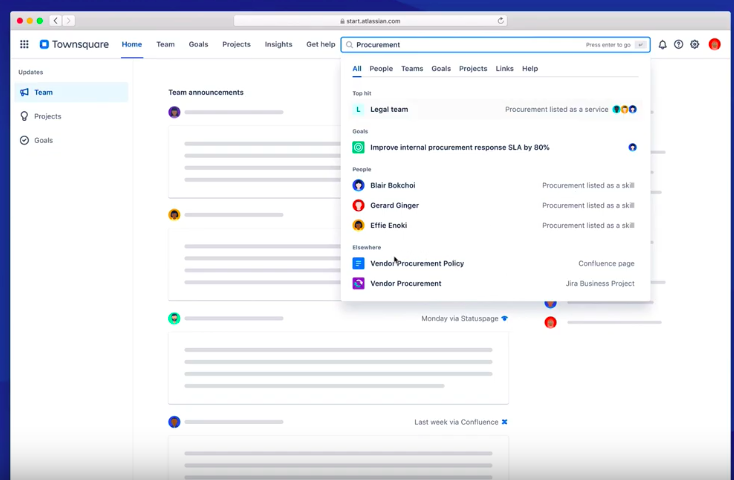734x480 pixels.
Task: Open Goals in the top navigation
Action: pyautogui.click(x=198, y=44)
